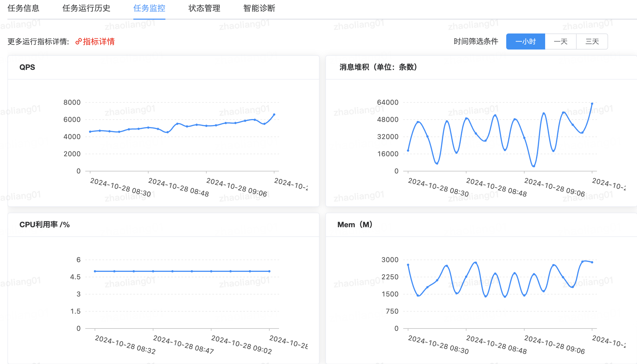
Task: Click the Mem（M）panel header
Action: [x=355, y=225]
